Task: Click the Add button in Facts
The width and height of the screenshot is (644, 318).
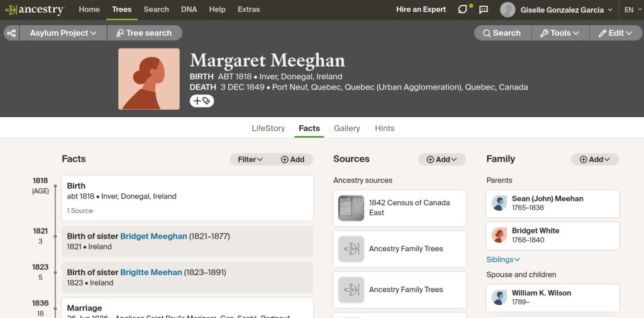Action: point(292,159)
